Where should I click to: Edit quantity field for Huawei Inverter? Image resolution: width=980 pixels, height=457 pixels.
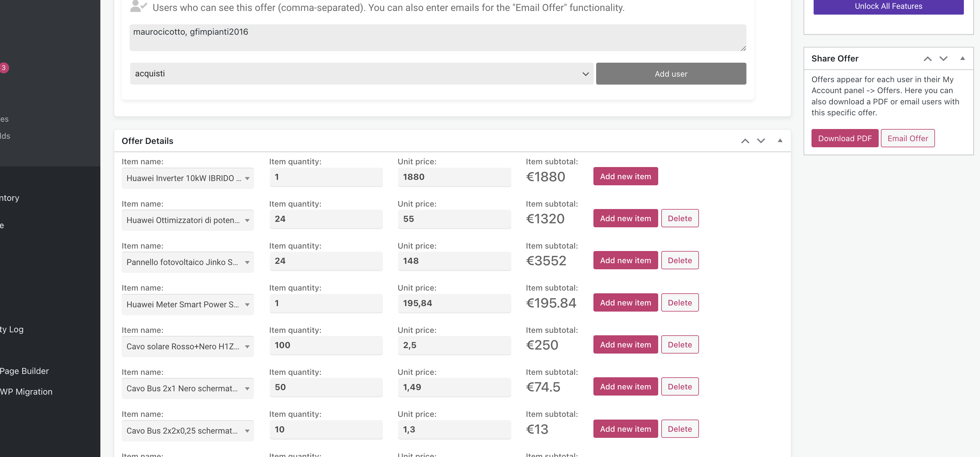326,177
